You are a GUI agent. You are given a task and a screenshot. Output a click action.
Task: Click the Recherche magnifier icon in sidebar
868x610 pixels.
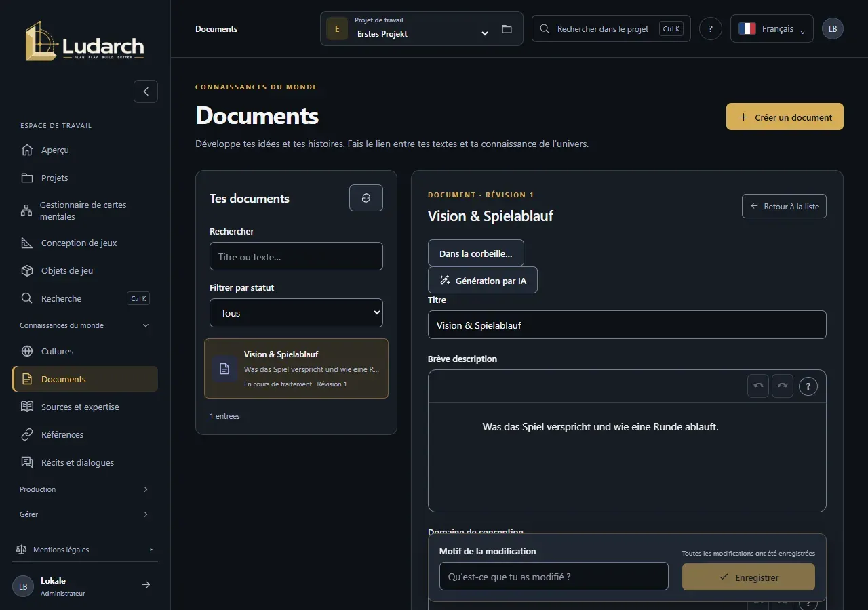pyautogui.click(x=27, y=298)
